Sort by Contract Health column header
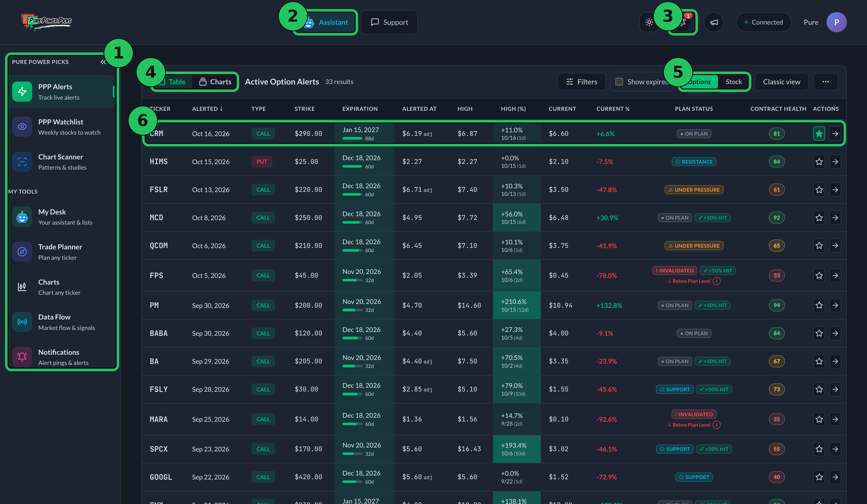This screenshot has width=867, height=504. click(778, 109)
